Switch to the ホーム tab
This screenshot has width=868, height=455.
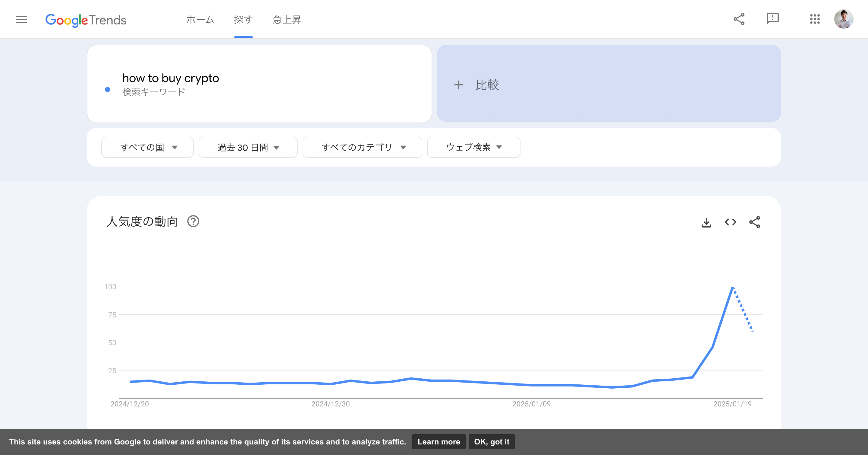(x=200, y=20)
